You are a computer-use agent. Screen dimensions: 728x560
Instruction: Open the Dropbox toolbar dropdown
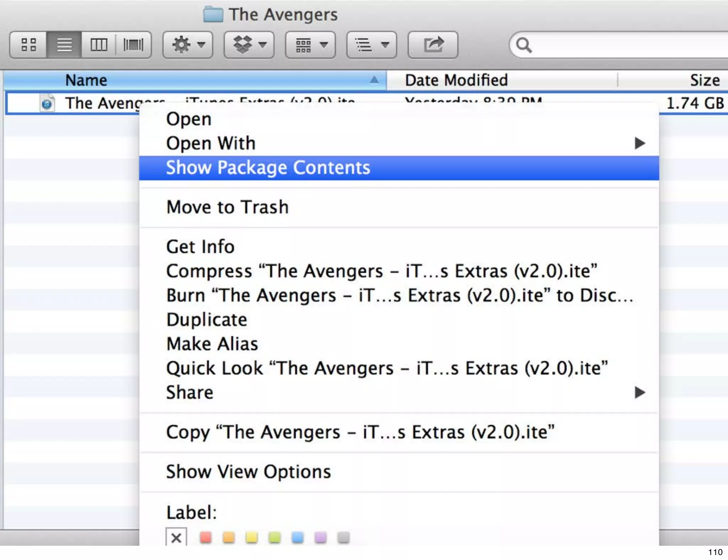249,45
